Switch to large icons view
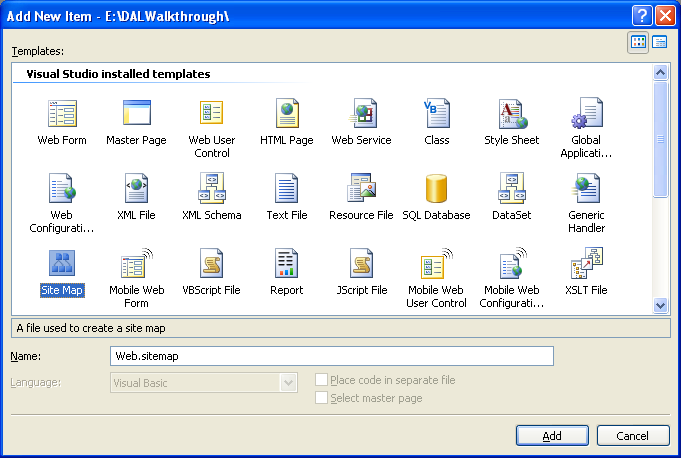This screenshot has width=681, height=458. pos(638,42)
